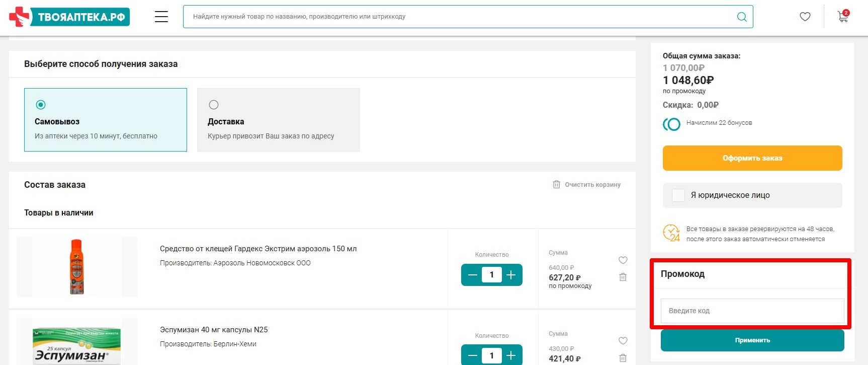Click Очистить корзину link
Screen dimensions: 868x365
pos(587,185)
